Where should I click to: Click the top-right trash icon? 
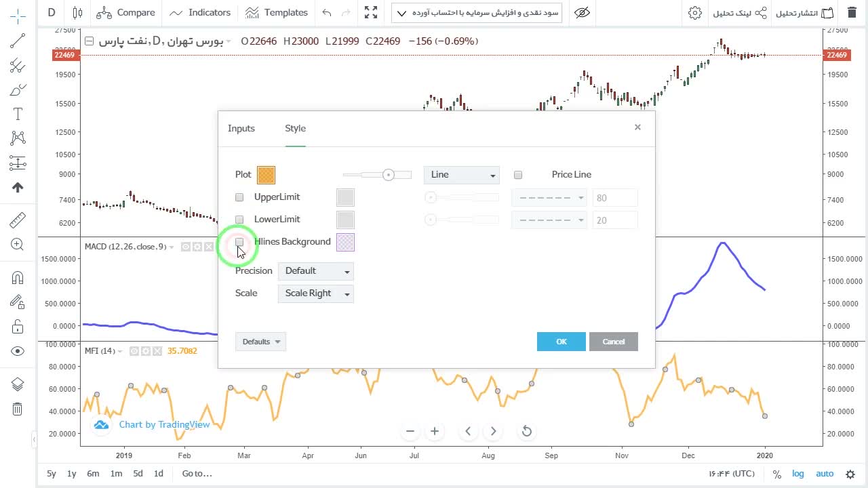[852, 13]
